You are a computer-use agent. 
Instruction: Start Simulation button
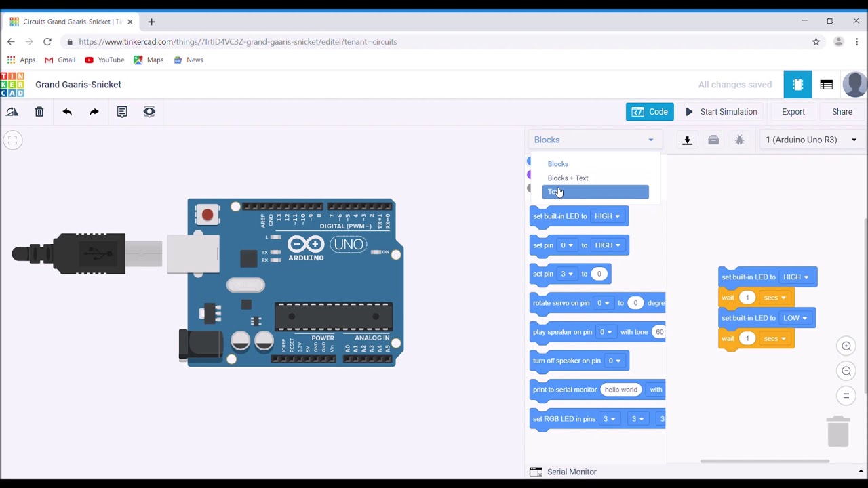tap(721, 112)
